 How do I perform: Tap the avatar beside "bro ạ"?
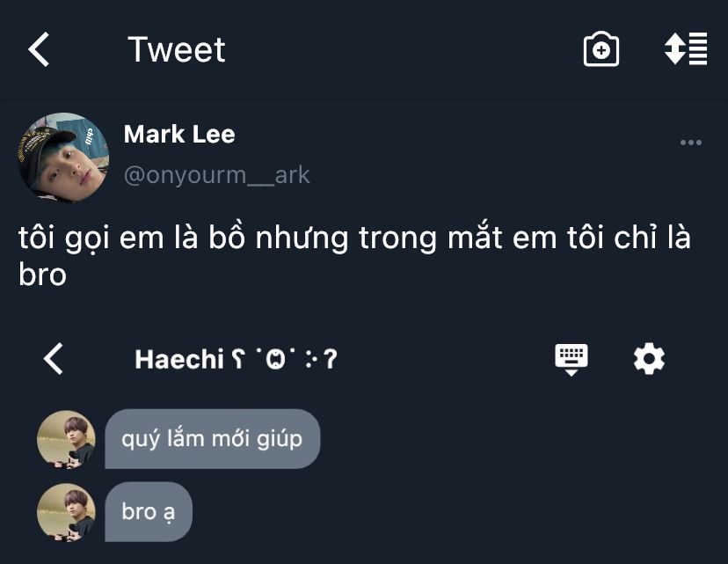[66, 512]
